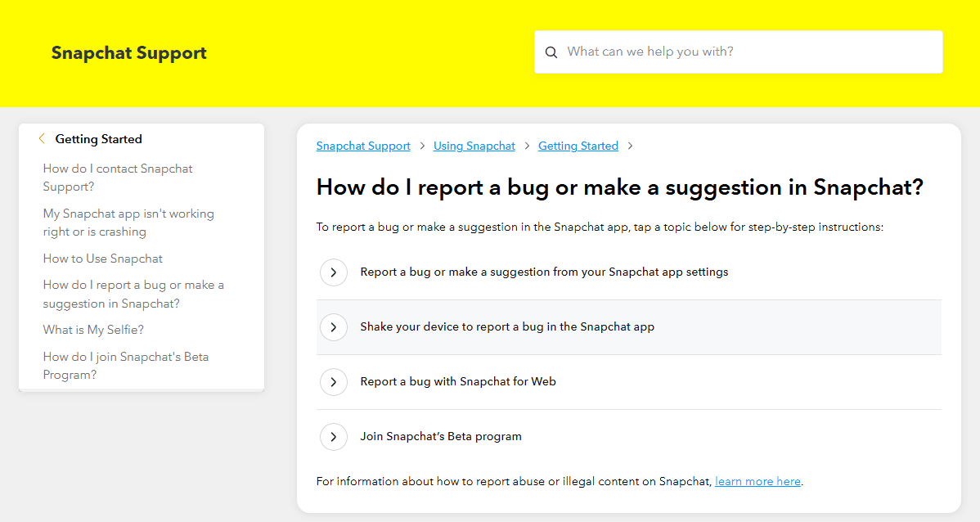
Task: Click the search magnifier icon
Action: click(x=551, y=52)
